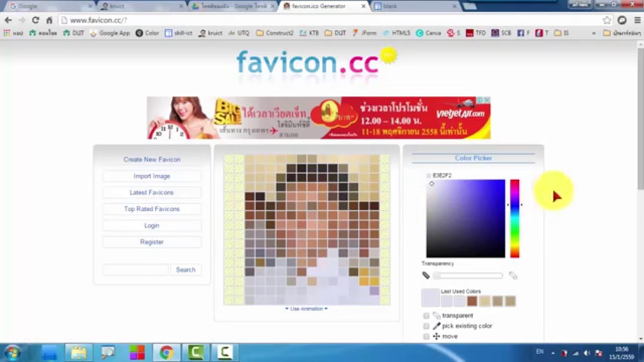Click the opaque pencil transparency icon

[426, 275]
